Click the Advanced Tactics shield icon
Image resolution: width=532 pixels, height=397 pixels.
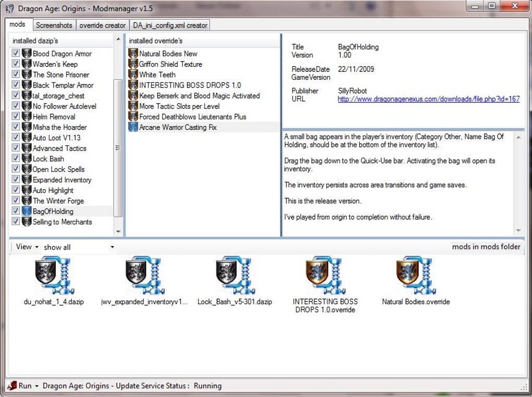(27, 148)
